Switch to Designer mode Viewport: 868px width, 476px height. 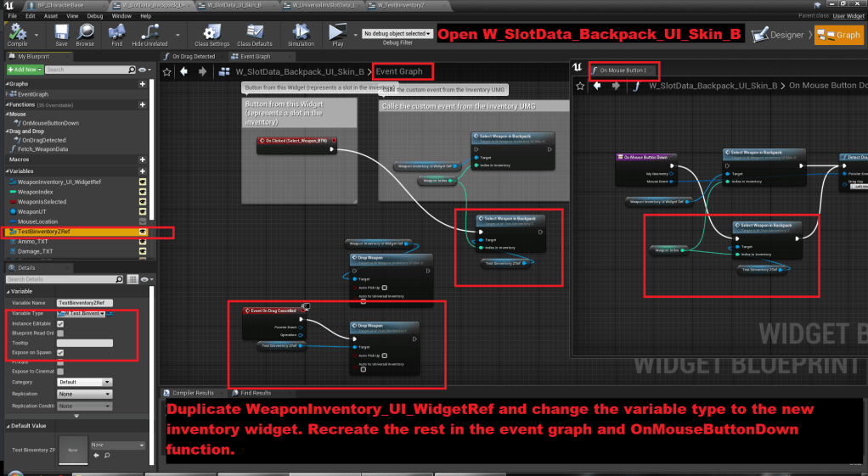780,35
